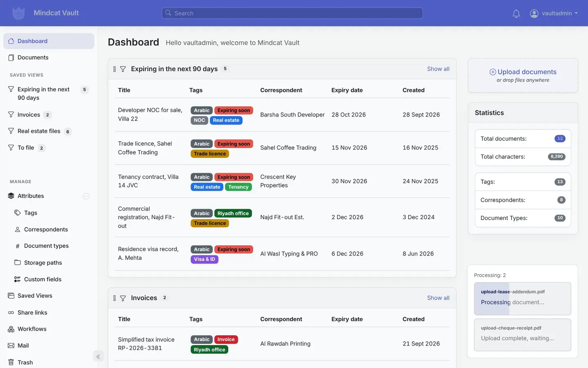
Task: Open the Tags count in Statistics
Action: 560,182
